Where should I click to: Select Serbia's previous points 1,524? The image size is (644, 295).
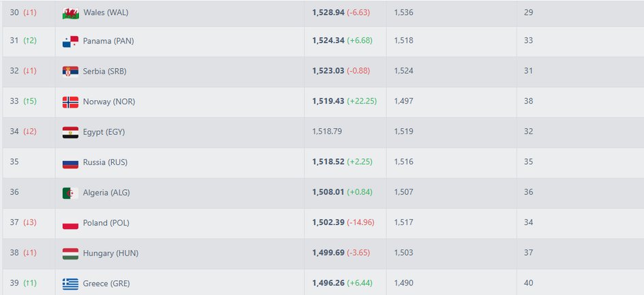(x=403, y=71)
